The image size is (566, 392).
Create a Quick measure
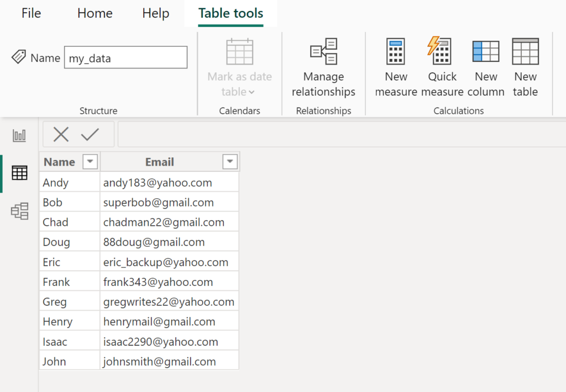(442, 52)
